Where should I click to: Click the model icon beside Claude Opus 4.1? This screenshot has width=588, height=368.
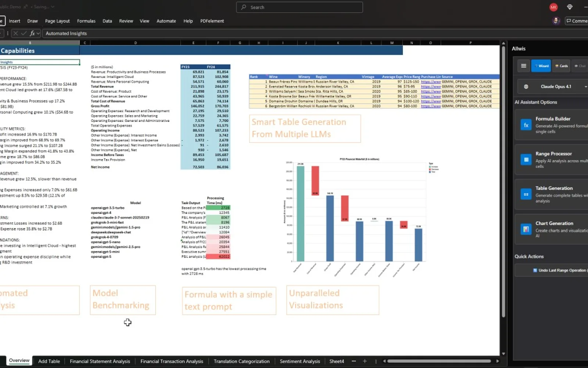[x=526, y=86]
